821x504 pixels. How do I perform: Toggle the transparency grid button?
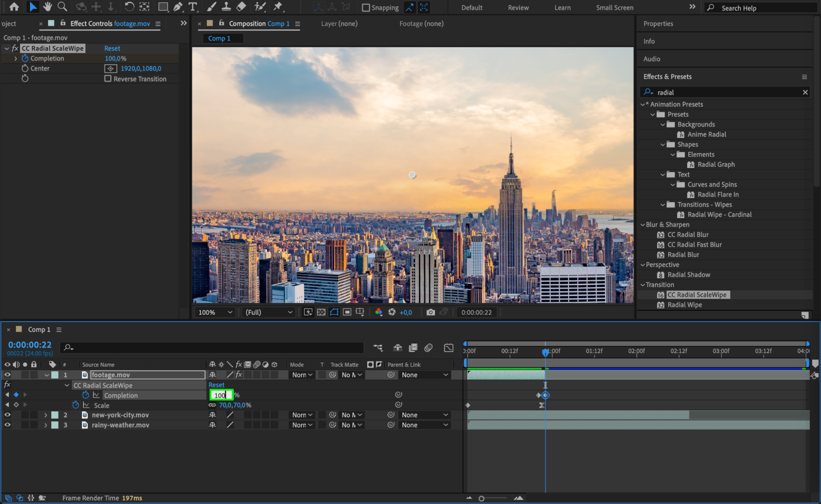click(321, 312)
